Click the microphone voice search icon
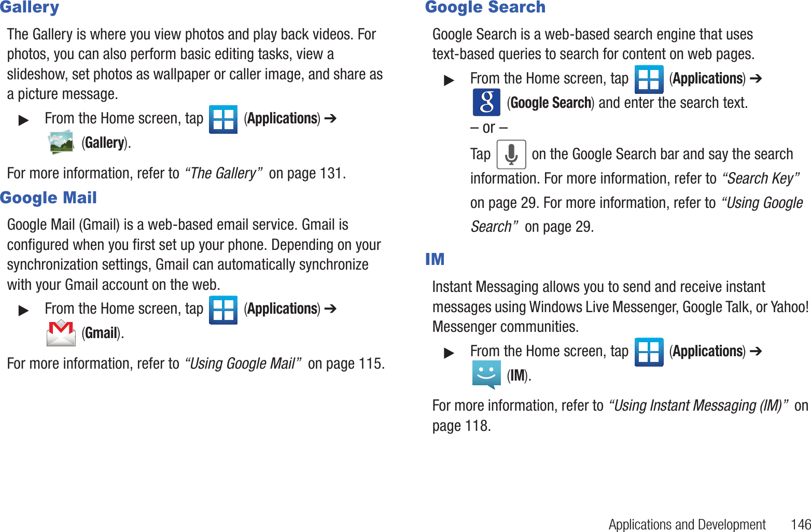Image resolution: width=811 pixels, height=532 pixels. [511, 155]
